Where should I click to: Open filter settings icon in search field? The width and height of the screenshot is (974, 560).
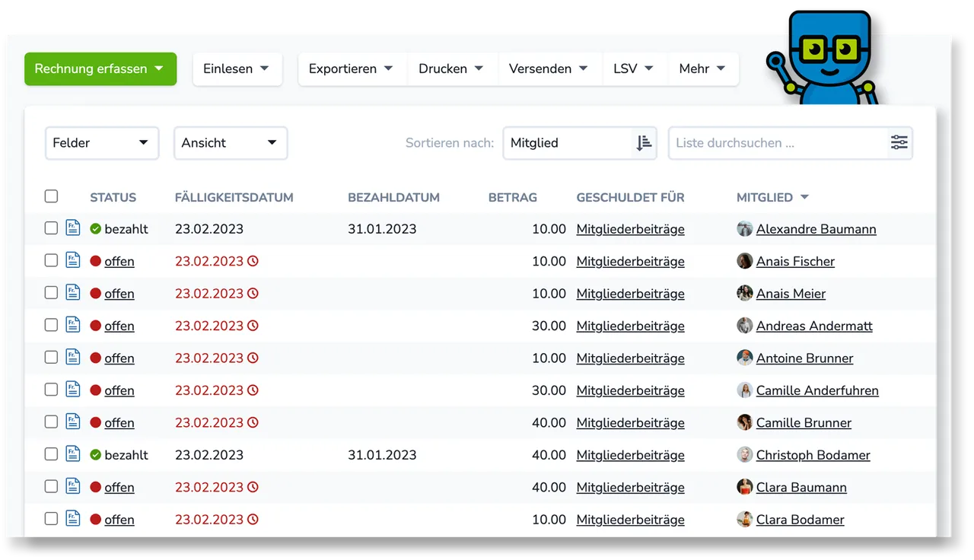coord(899,143)
